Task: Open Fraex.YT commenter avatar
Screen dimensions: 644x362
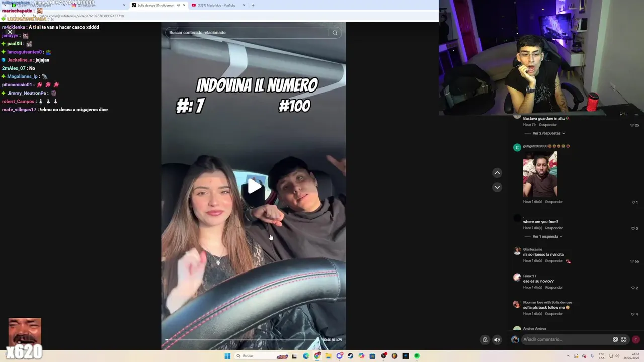Action: coord(517,278)
